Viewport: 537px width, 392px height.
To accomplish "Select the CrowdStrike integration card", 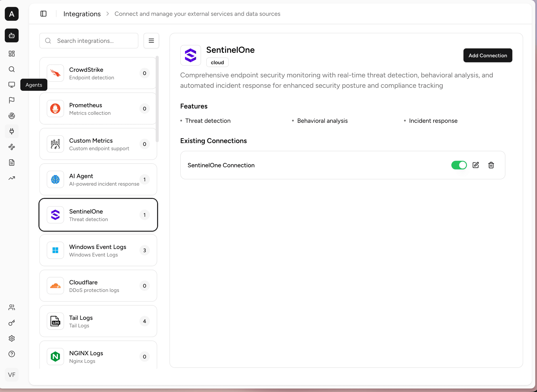I will coord(98,73).
